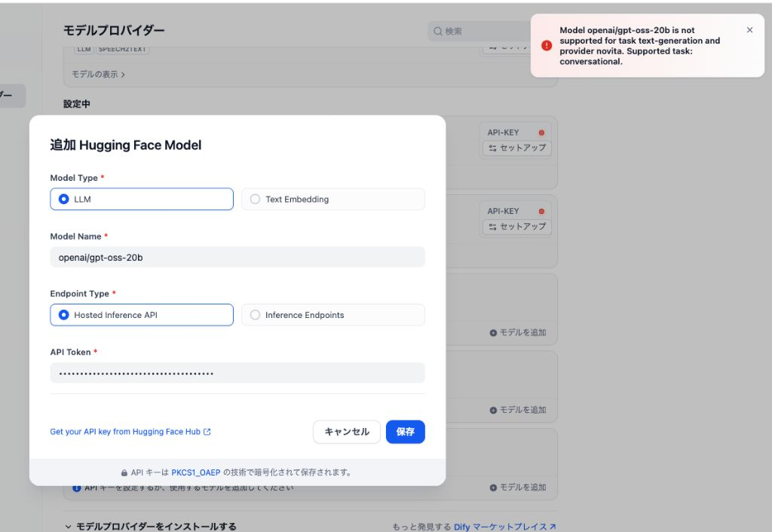Click the 保存 button to save the model

coord(405,432)
